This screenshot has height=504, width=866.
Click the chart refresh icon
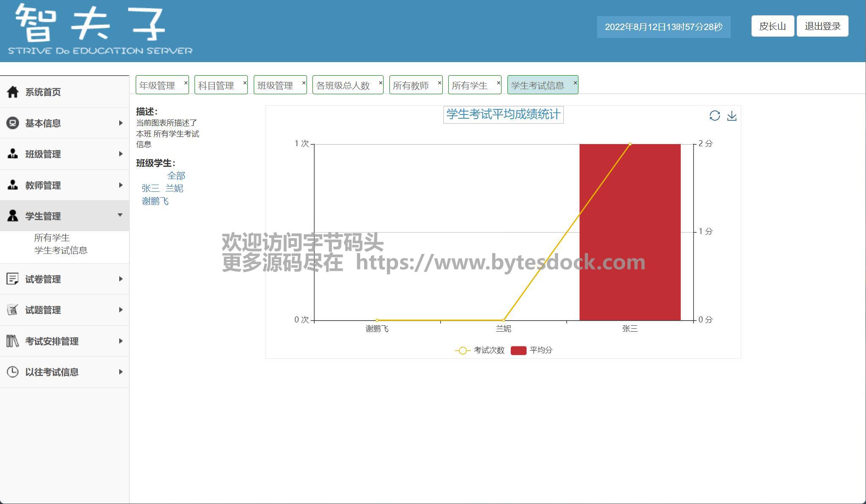pos(715,116)
